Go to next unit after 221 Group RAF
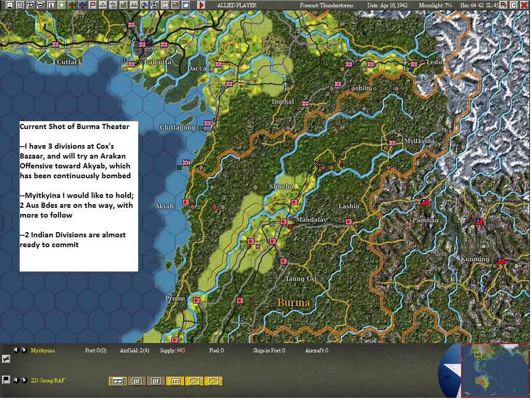Screen dimensions: 532x400 [x=24, y=380]
